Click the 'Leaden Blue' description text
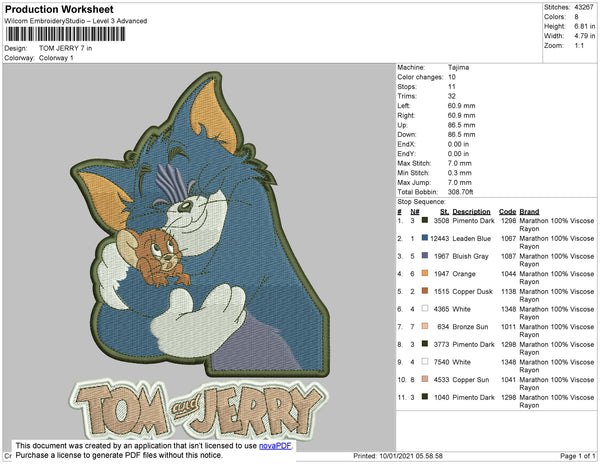 click(471, 238)
